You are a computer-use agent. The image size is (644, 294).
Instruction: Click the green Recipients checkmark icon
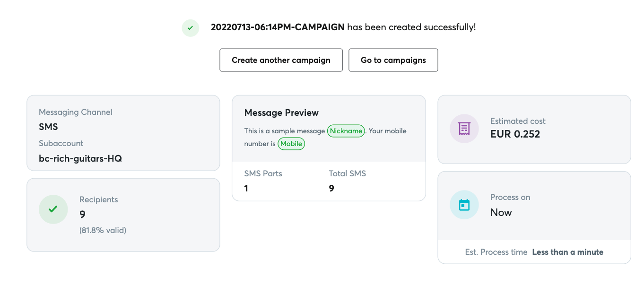point(53,209)
